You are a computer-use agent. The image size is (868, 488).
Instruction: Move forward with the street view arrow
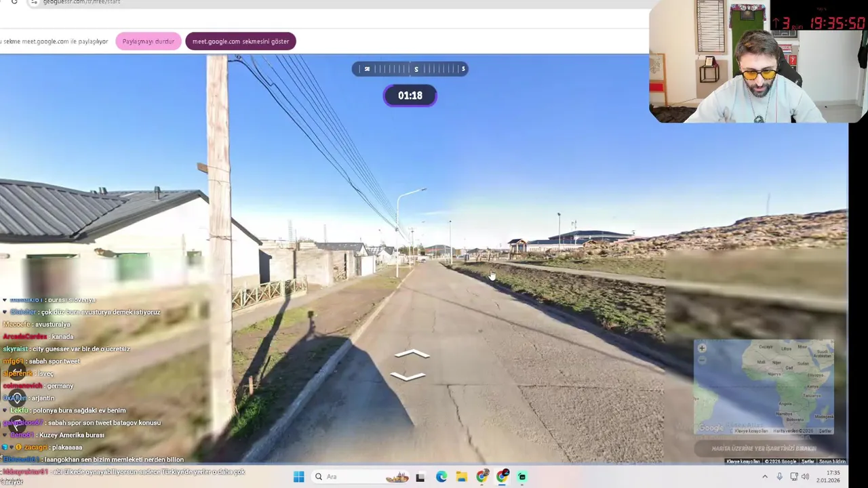pos(412,354)
